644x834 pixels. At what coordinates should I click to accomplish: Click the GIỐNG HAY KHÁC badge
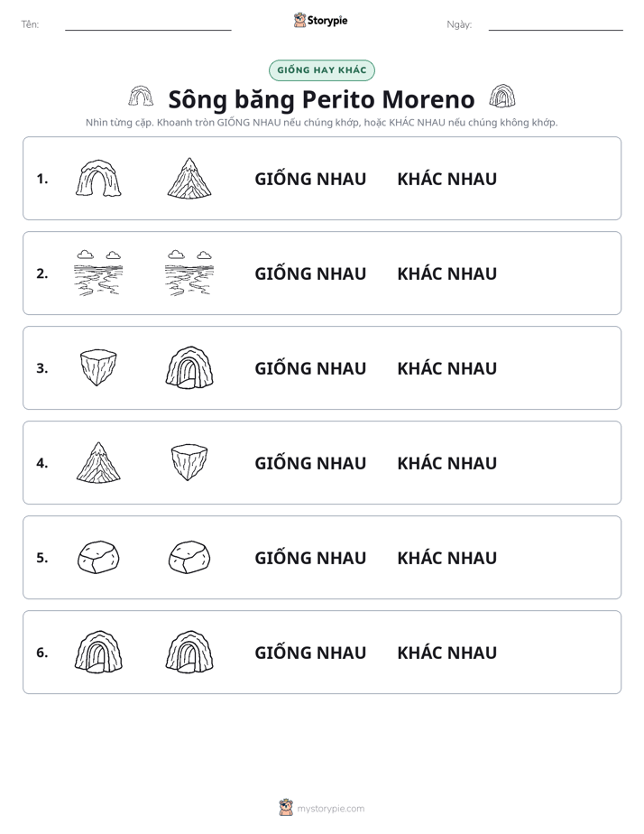point(321,70)
